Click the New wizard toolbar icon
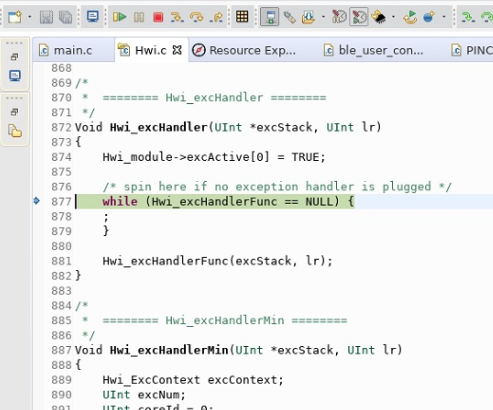The width and height of the screenshot is (493, 410). point(15,17)
